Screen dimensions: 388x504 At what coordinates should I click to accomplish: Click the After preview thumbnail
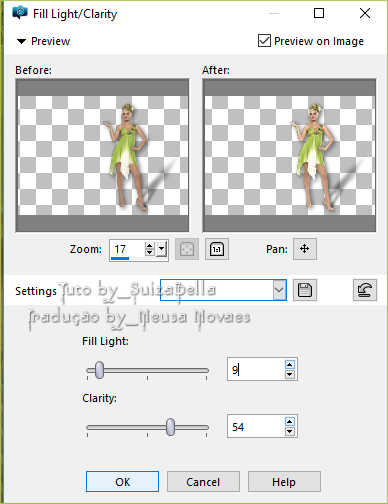point(289,155)
